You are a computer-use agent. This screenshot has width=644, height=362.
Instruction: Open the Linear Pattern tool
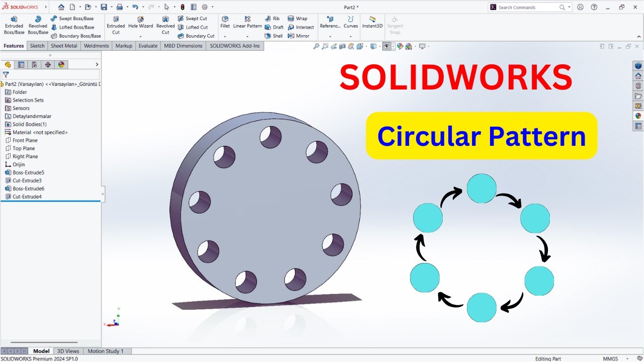tap(248, 23)
